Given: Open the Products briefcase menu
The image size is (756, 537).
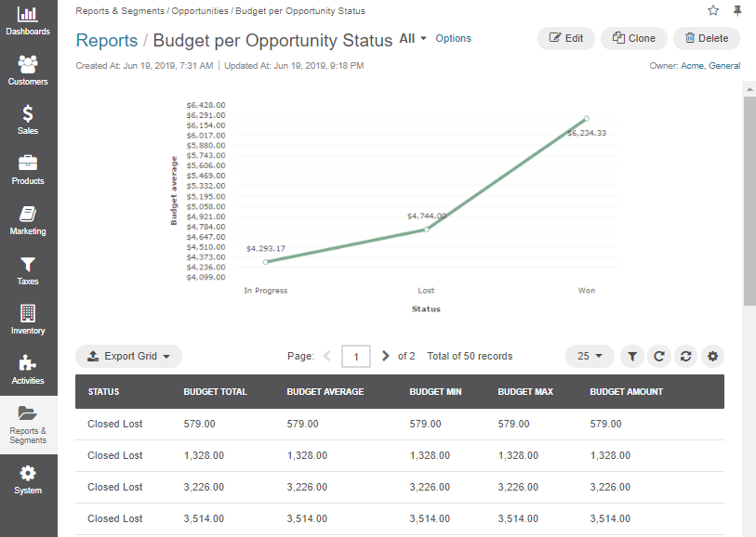Looking at the screenshot, I should pos(28,164).
